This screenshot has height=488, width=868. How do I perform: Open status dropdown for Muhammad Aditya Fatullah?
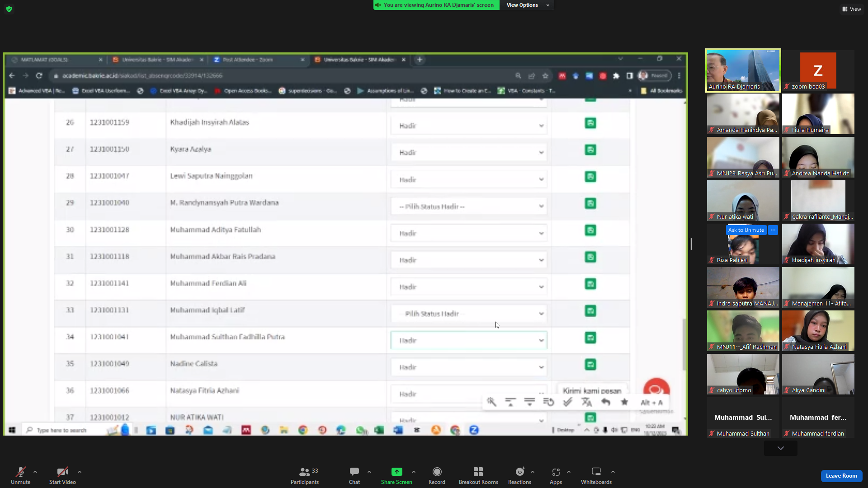(x=469, y=233)
